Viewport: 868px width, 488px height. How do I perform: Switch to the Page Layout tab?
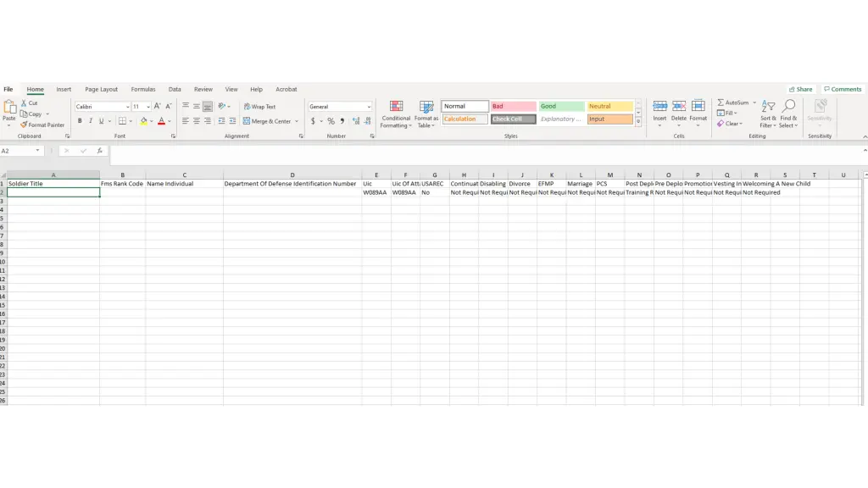tap(102, 89)
